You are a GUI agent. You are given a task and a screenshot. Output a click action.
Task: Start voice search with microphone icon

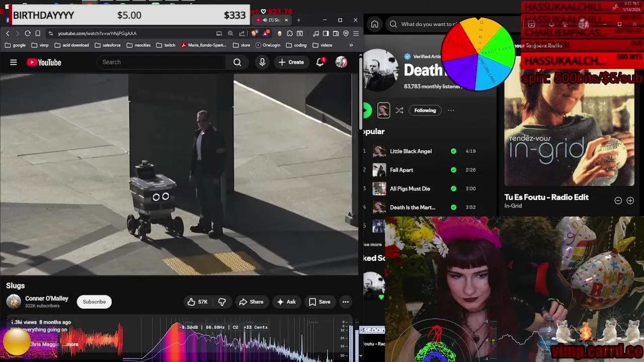(x=262, y=62)
